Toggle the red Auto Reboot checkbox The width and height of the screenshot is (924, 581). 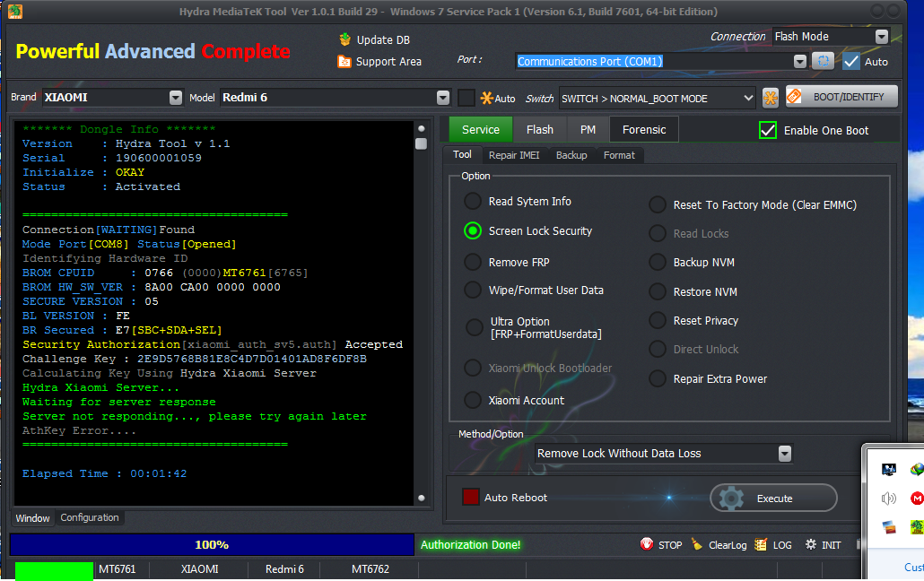point(470,498)
